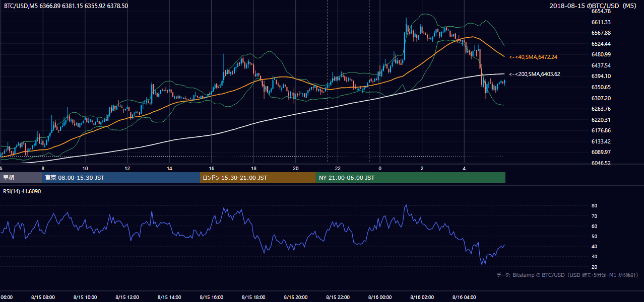Viewport: 644px width, 302px height.
Task: Click the 8/15 14:00 bottom time label
Action: pos(169,297)
